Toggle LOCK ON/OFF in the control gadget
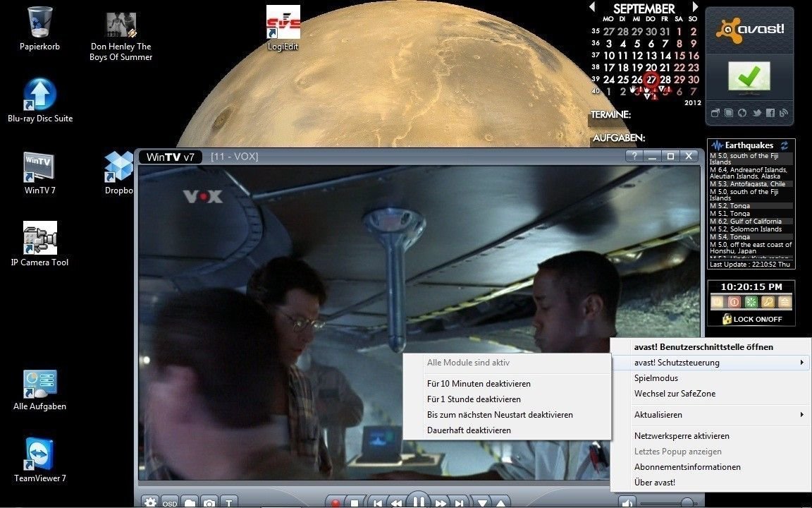This screenshot has height=508, width=812. (x=752, y=319)
